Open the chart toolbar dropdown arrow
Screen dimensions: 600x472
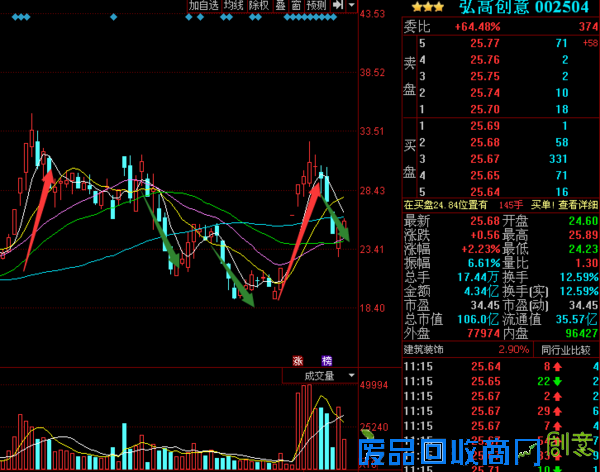(x=351, y=6)
